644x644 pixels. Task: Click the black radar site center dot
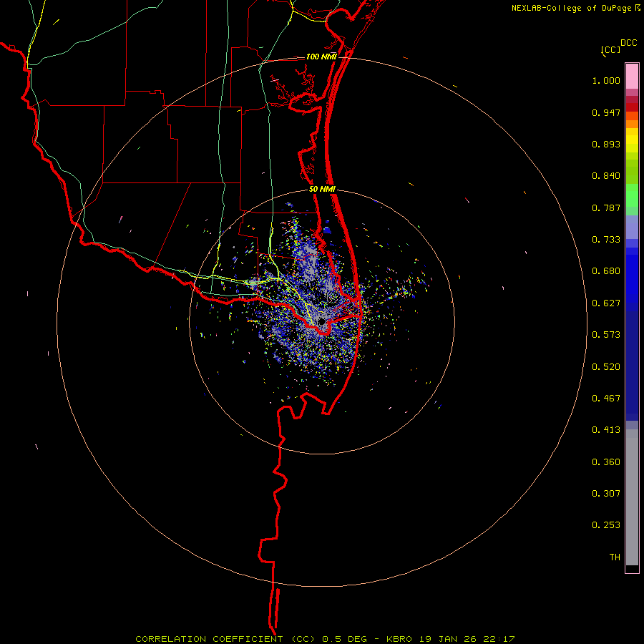pos(321,321)
